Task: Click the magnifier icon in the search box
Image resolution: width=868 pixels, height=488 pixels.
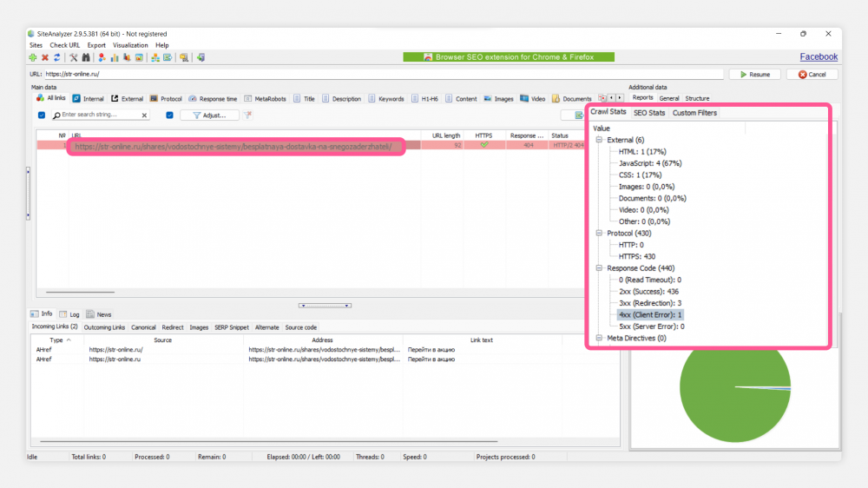Action: click(x=56, y=115)
